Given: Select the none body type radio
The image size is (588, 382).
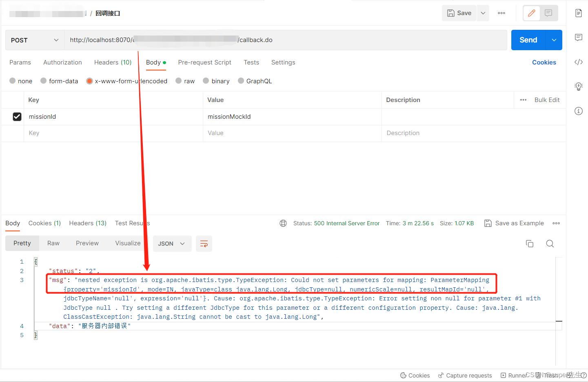Looking at the screenshot, I should 13,81.
